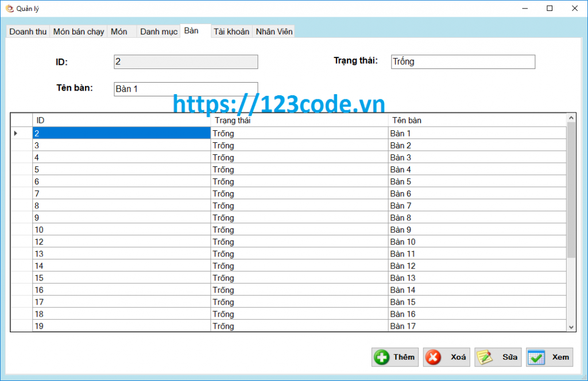The height and width of the screenshot is (381, 588).
Task: Click the Trạng thái column header
Action: pyautogui.click(x=299, y=120)
